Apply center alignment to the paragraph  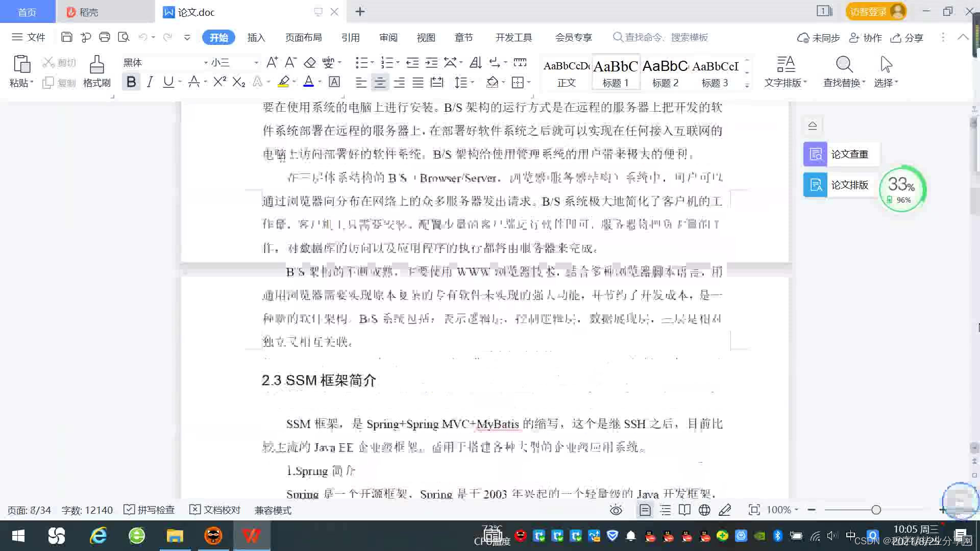pos(380,82)
